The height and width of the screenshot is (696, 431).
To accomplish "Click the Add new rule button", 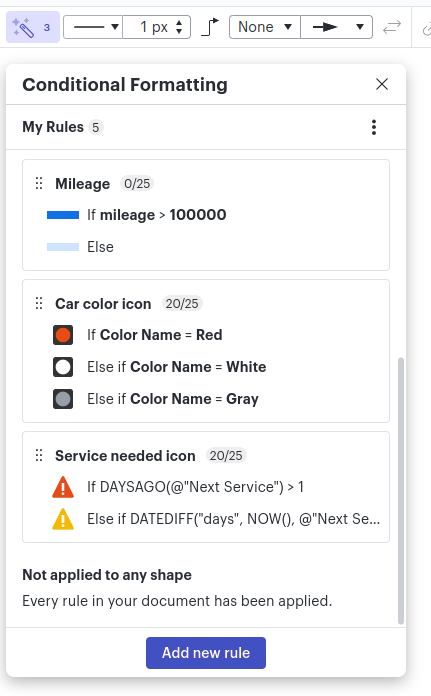I will [x=206, y=652].
